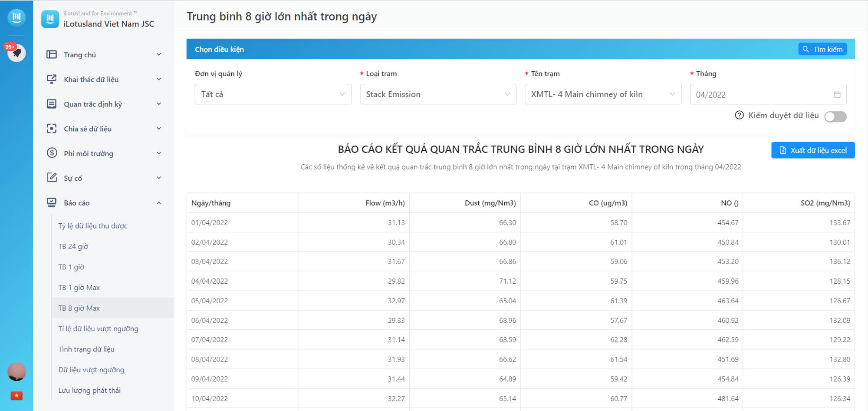Open Tên trạm dropdown XMTL- 4 Main chimney
Image resolution: width=868 pixels, height=411 pixels.
tap(603, 94)
